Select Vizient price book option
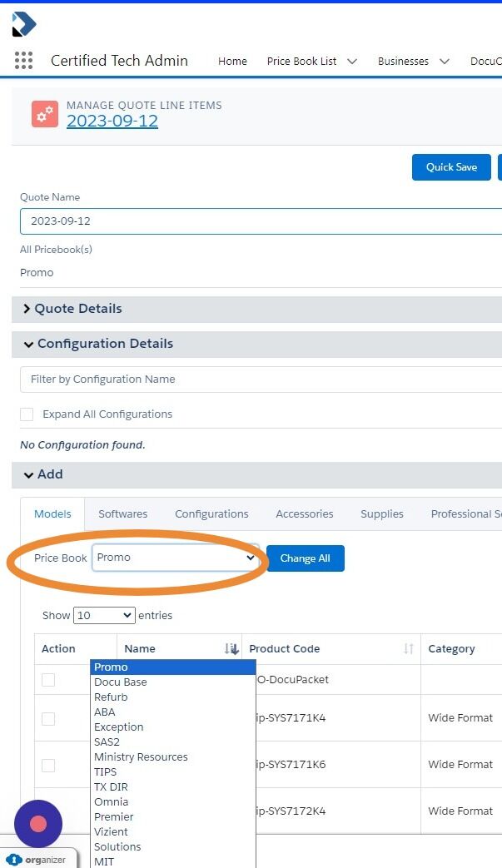The height and width of the screenshot is (868, 502). pos(172,831)
